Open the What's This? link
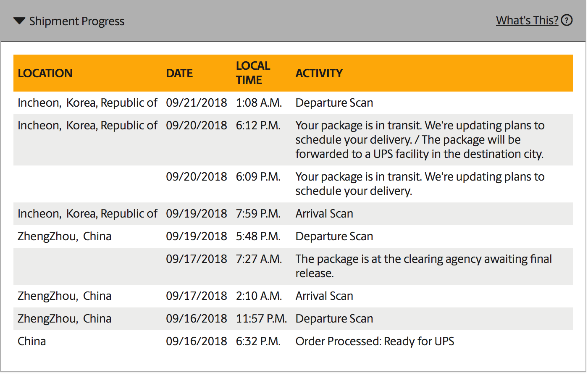588x378 pixels. 527,21
